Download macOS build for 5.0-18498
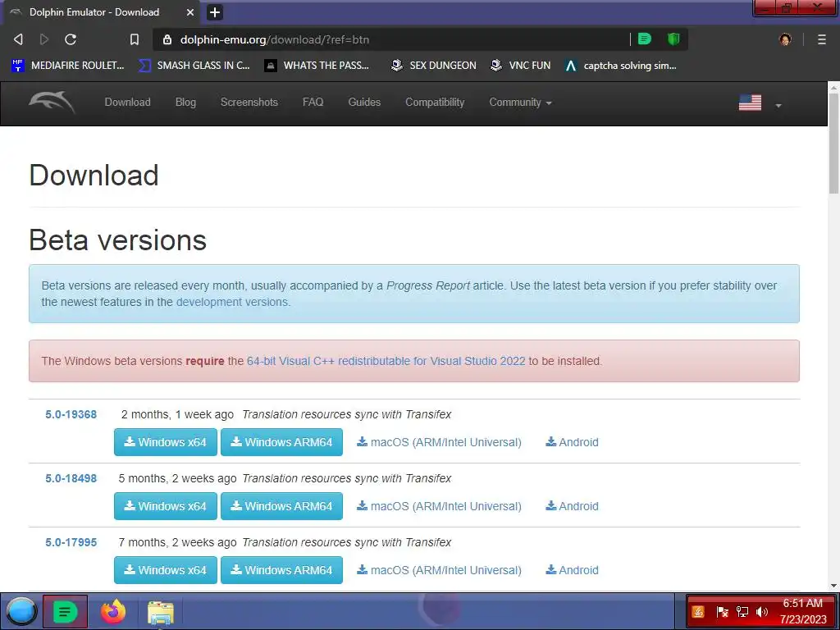This screenshot has height=630, width=840. tap(440, 506)
